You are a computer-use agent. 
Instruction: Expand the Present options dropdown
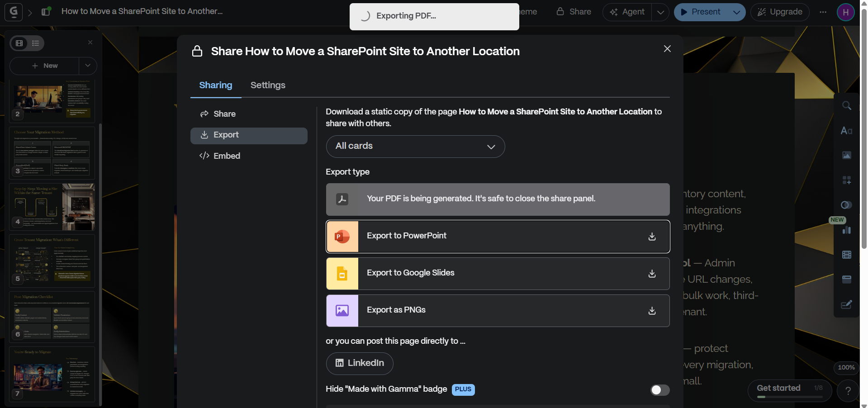coord(736,12)
